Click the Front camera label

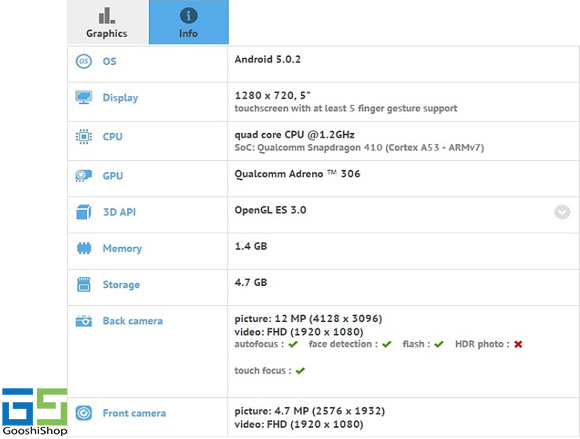pyautogui.click(x=134, y=413)
